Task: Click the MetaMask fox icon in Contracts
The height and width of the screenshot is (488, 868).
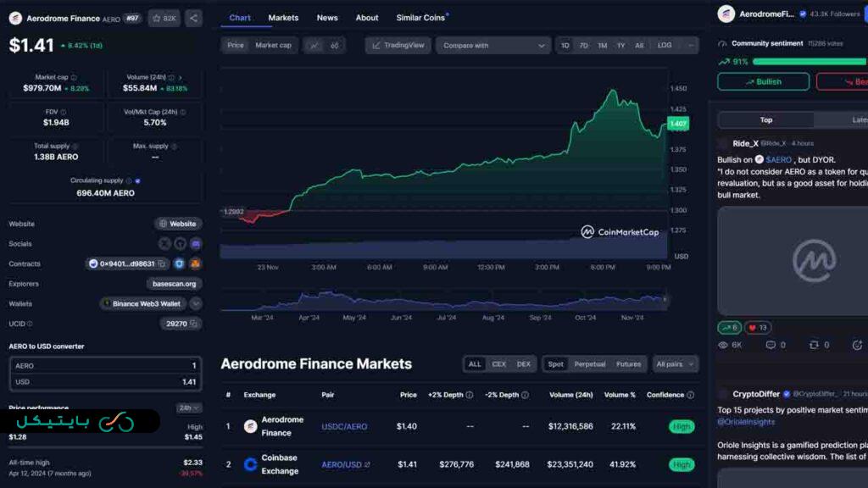Action: point(195,264)
